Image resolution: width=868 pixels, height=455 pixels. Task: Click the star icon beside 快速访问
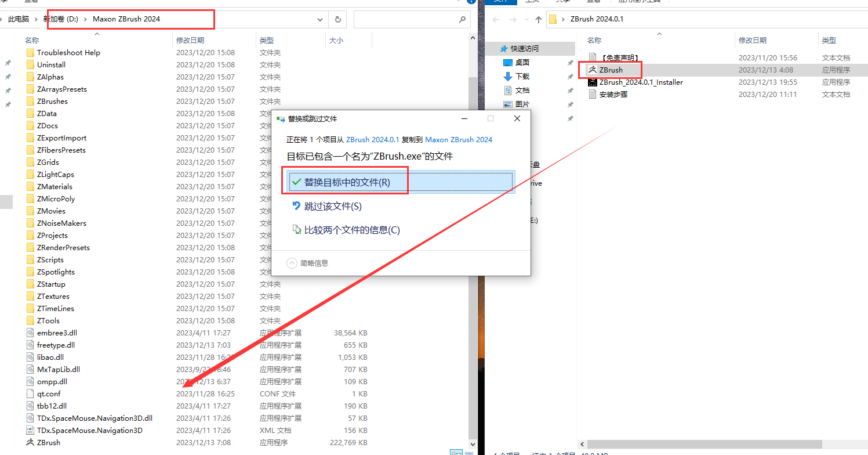[504, 48]
